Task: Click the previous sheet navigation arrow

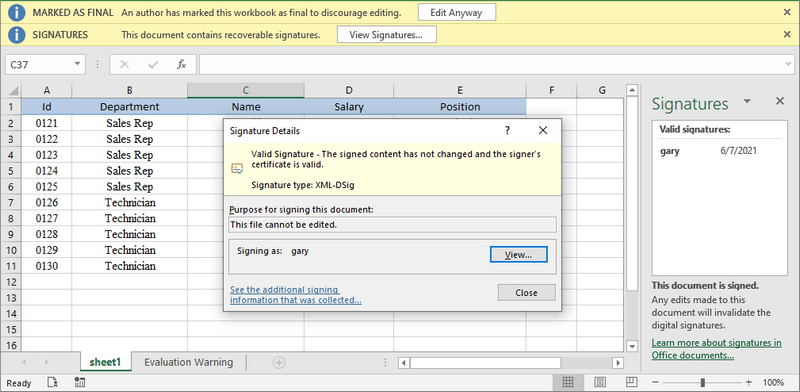Action: click(x=23, y=362)
